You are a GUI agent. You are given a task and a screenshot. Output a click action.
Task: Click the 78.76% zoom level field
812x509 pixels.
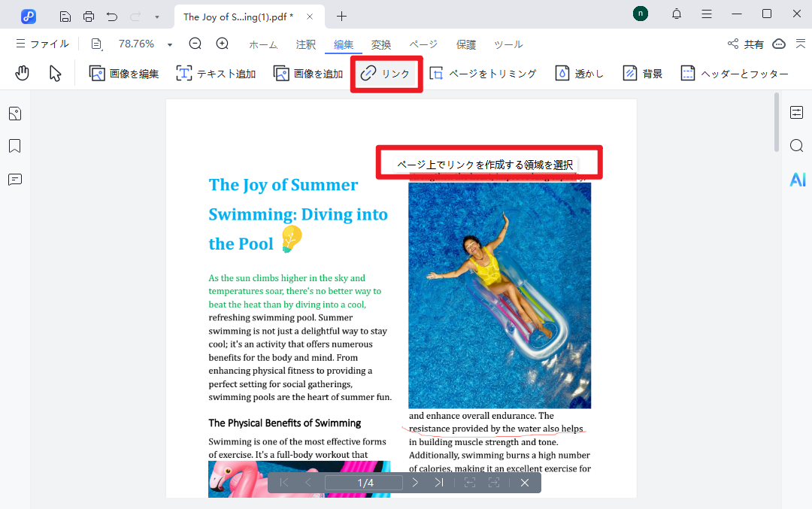point(137,44)
